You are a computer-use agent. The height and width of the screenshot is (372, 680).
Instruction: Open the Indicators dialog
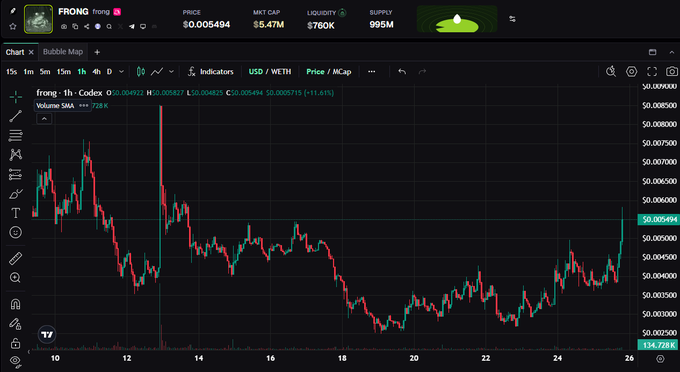211,72
